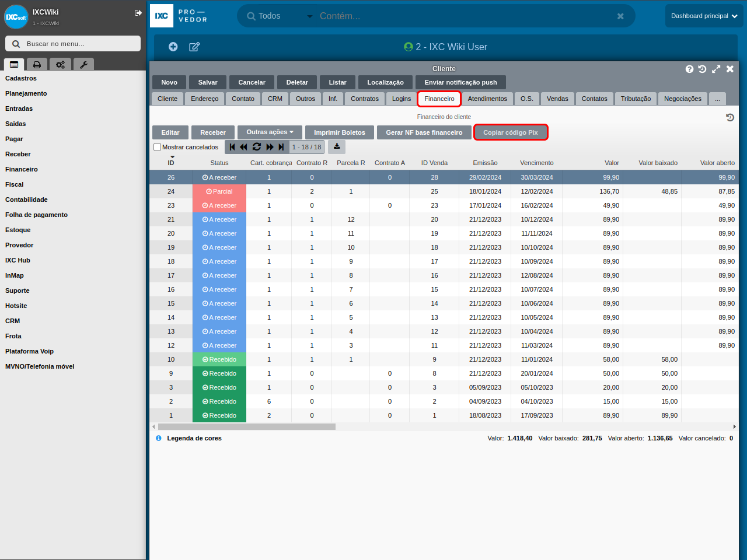Image resolution: width=747 pixels, height=560 pixels.
Task: Go to next page of records
Action: coord(270,147)
